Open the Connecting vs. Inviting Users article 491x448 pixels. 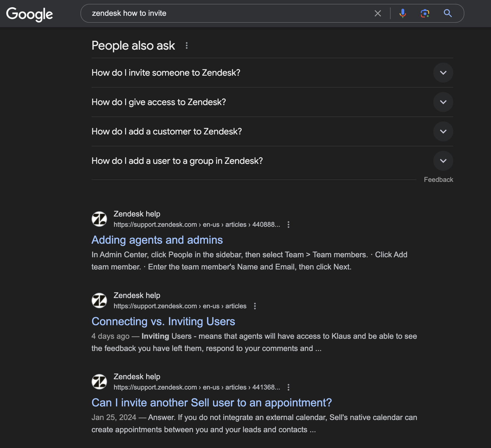tap(163, 321)
